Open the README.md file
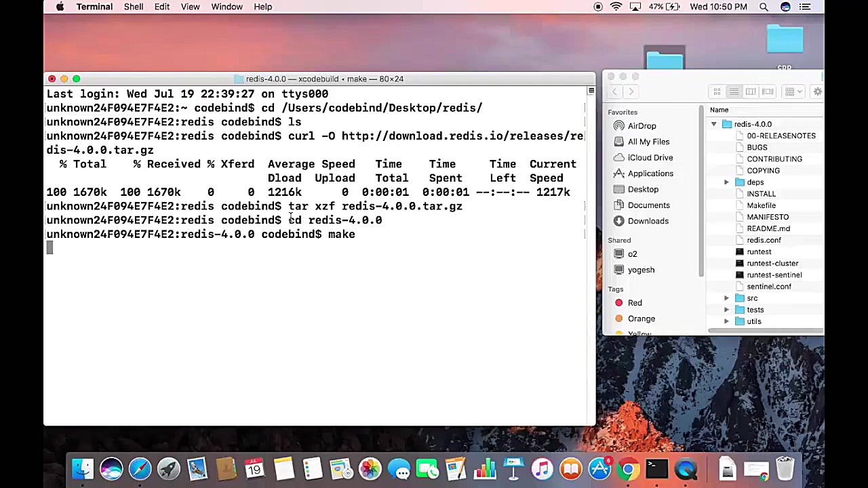The width and height of the screenshot is (868, 488). (768, 228)
